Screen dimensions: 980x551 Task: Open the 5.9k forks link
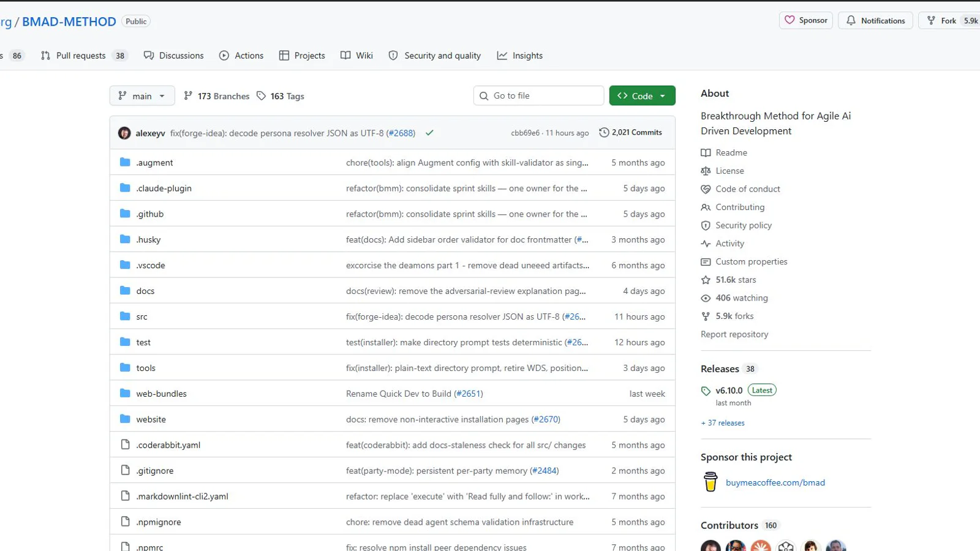[734, 316]
